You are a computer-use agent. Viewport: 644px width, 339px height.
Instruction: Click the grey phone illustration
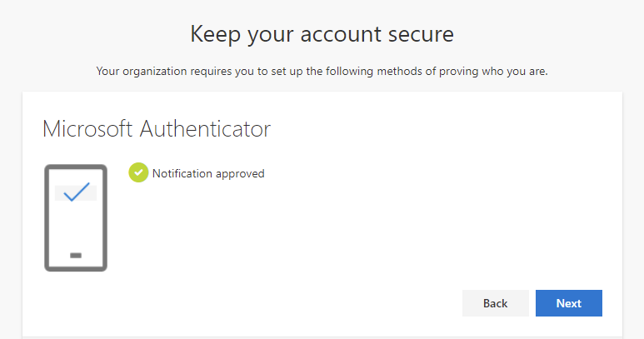(76, 218)
